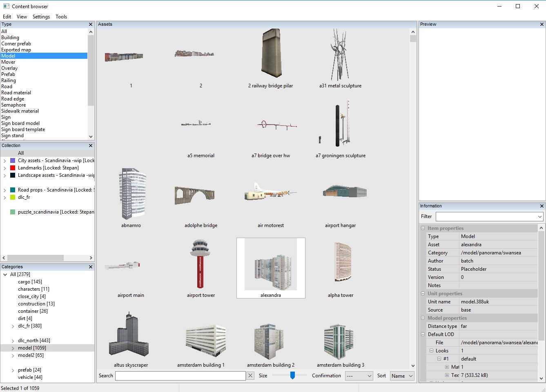
Task: Select the adolphe bridge asset icon
Action: pyautogui.click(x=195, y=195)
